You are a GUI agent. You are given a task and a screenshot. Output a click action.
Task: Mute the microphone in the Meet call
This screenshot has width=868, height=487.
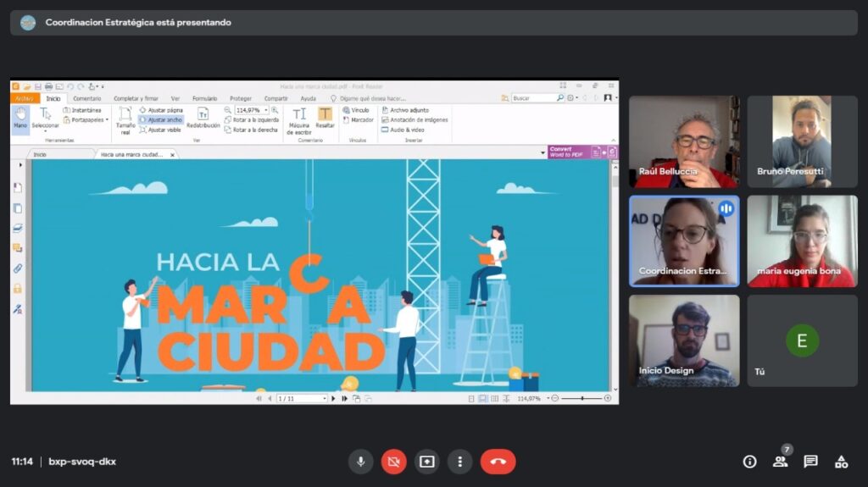pos(360,462)
